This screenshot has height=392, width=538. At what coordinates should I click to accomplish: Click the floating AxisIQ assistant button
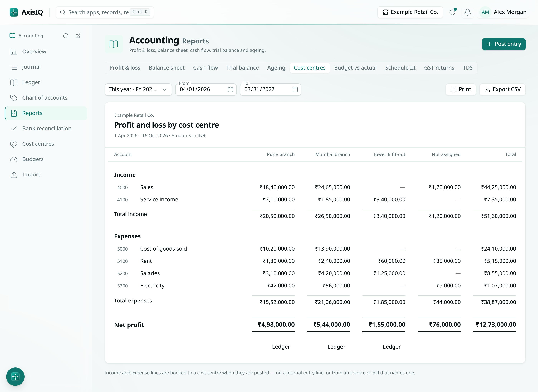[15, 376]
